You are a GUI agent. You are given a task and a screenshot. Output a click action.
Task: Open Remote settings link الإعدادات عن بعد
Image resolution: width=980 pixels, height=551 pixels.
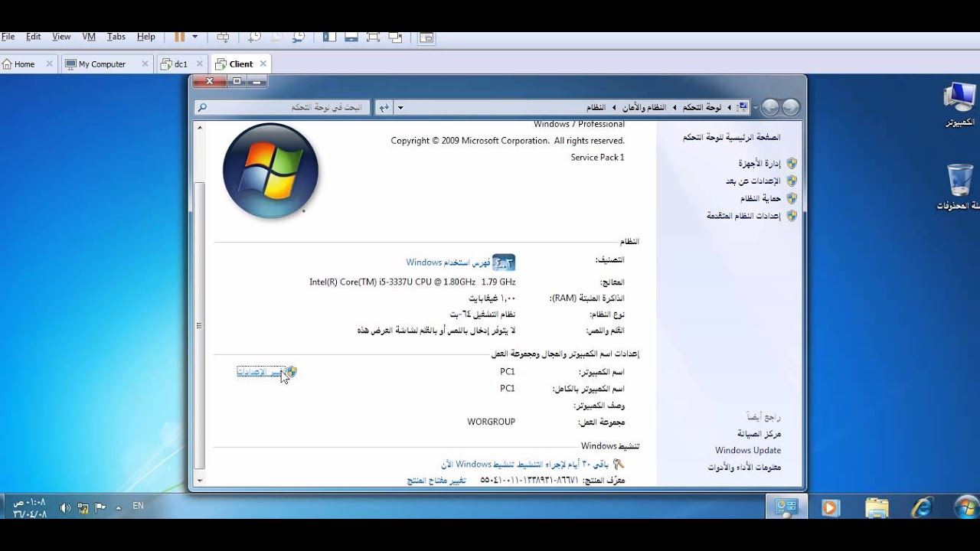(x=753, y=181)
